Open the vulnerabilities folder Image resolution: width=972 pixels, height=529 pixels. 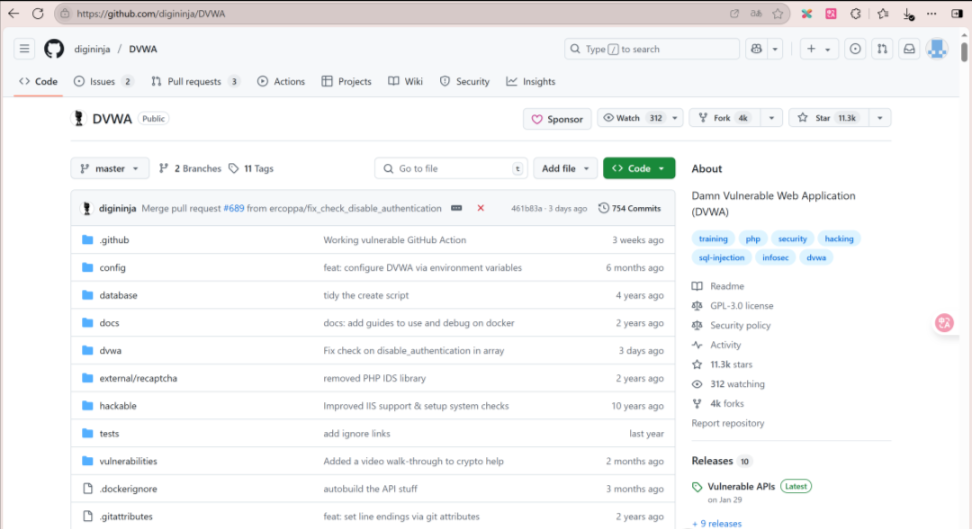click(x=128, y=461)
